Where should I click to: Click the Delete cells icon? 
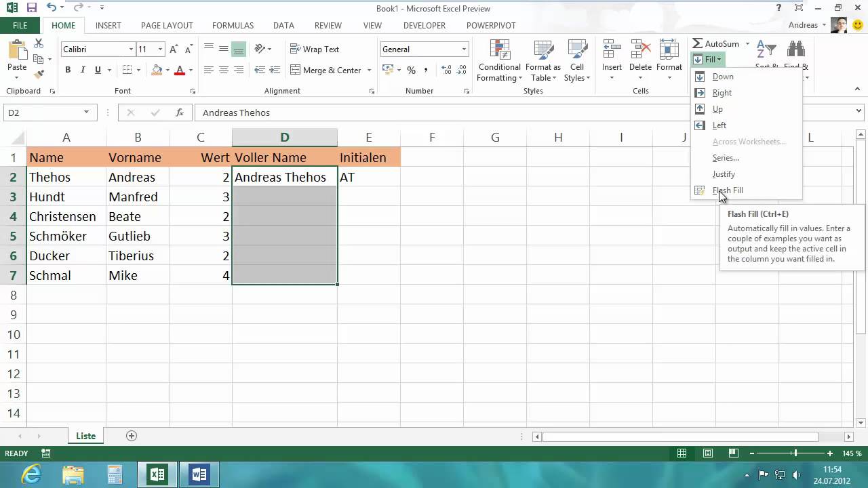pyautogui.click(x=640, y=52)
